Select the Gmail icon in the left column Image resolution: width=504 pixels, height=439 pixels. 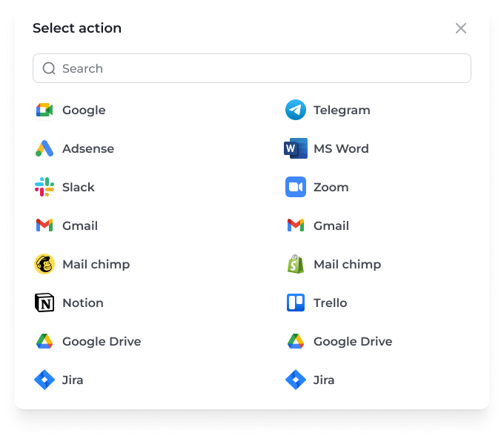pyautogui.click(x=44, y=225)
